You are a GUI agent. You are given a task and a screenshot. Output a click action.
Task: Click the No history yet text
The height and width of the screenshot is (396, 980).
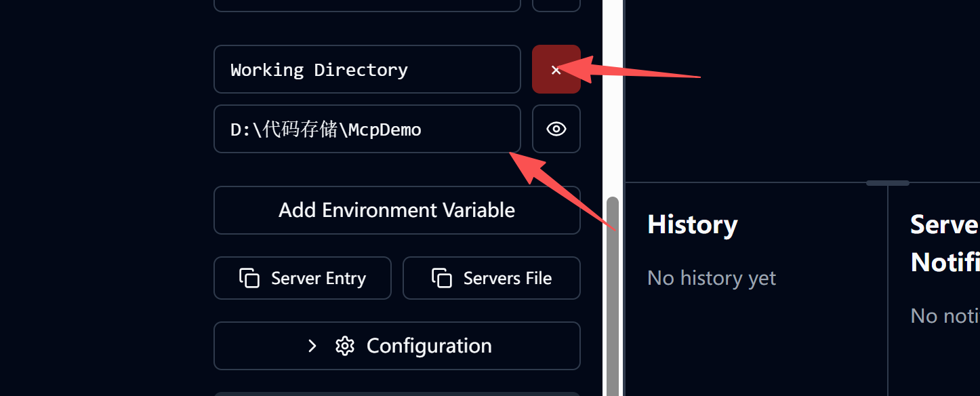coord(712,278)
